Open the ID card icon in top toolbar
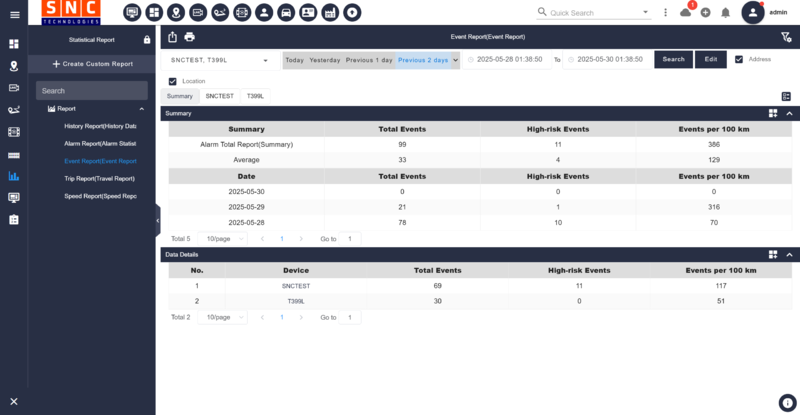Screen dimensions: 800x415 pos(308,12)
